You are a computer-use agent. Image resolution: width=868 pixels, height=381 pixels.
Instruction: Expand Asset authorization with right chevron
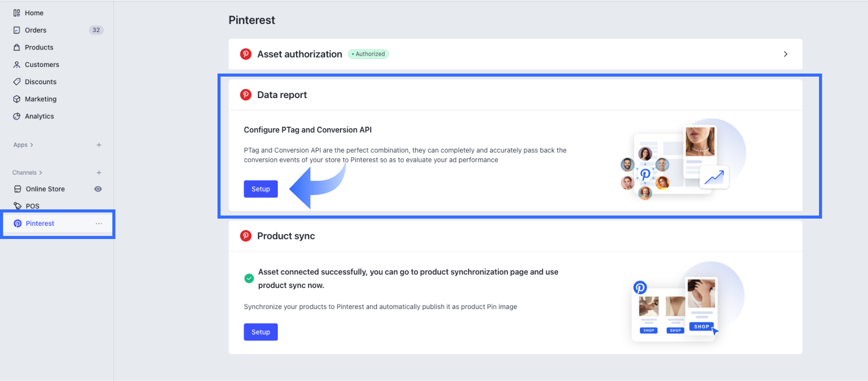click(x=786, y=54)
